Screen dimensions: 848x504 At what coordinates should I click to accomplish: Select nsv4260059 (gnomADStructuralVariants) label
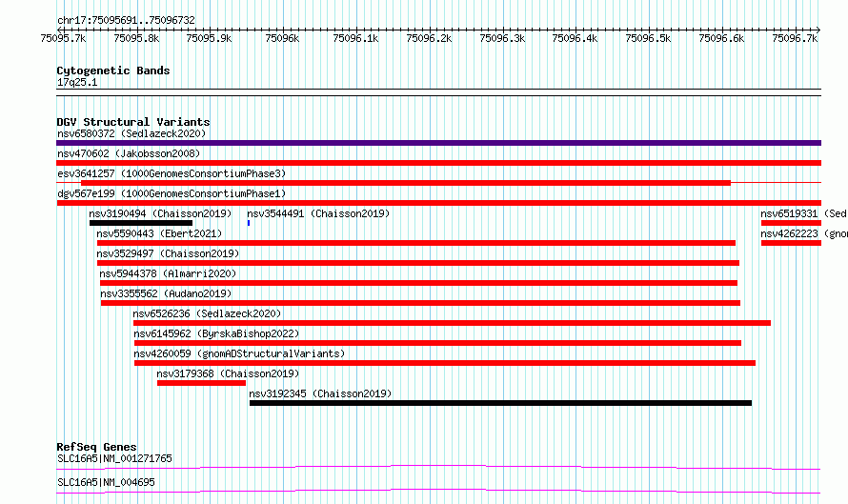(x=239, y=353)
